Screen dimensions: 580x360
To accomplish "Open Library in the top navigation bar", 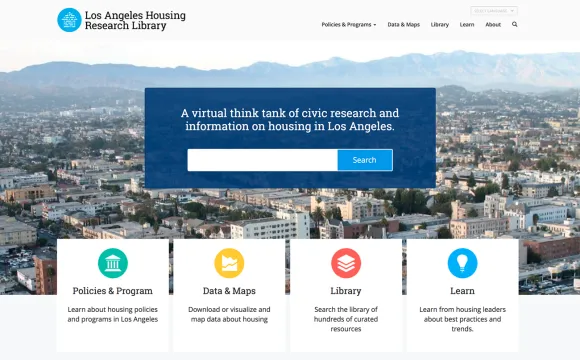I will point(440,25).
